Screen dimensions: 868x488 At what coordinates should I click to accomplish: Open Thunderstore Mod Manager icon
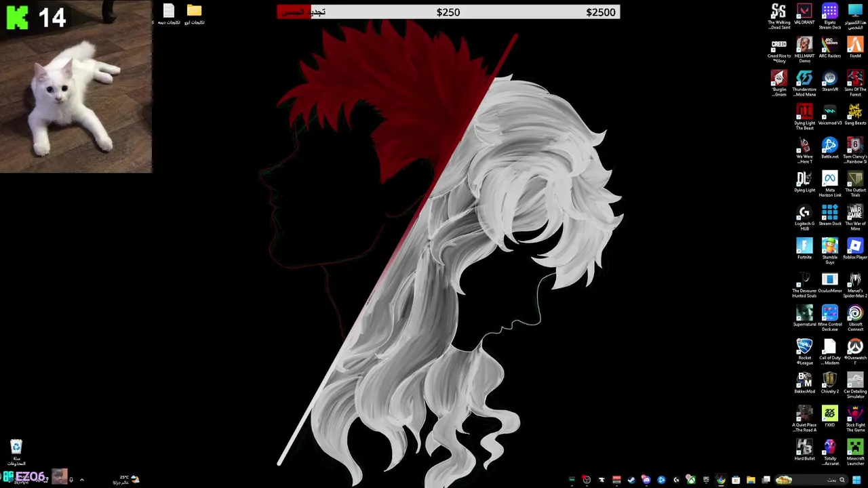[x=804, y=83]
